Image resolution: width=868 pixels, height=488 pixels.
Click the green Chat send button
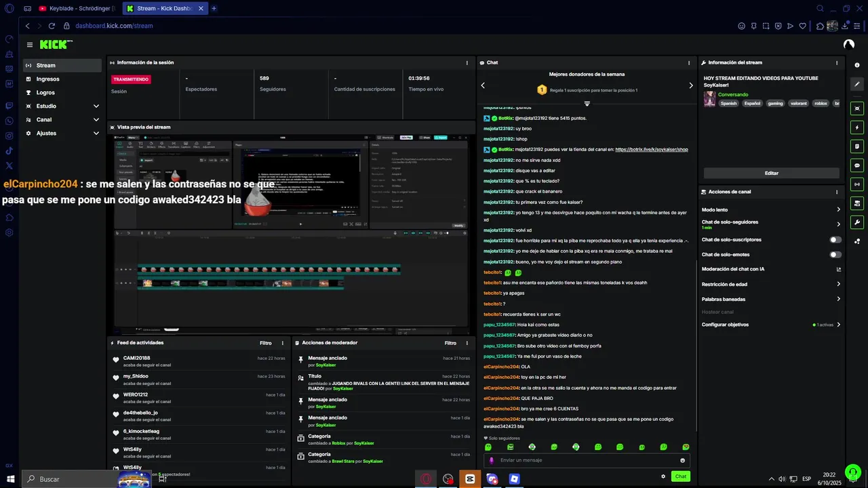(681, 476)
